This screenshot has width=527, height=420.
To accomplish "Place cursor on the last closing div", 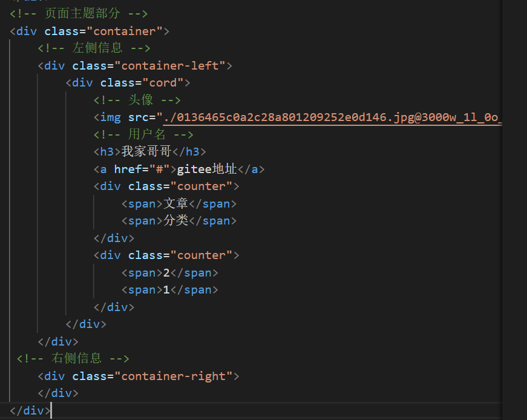I will point(31,410).
